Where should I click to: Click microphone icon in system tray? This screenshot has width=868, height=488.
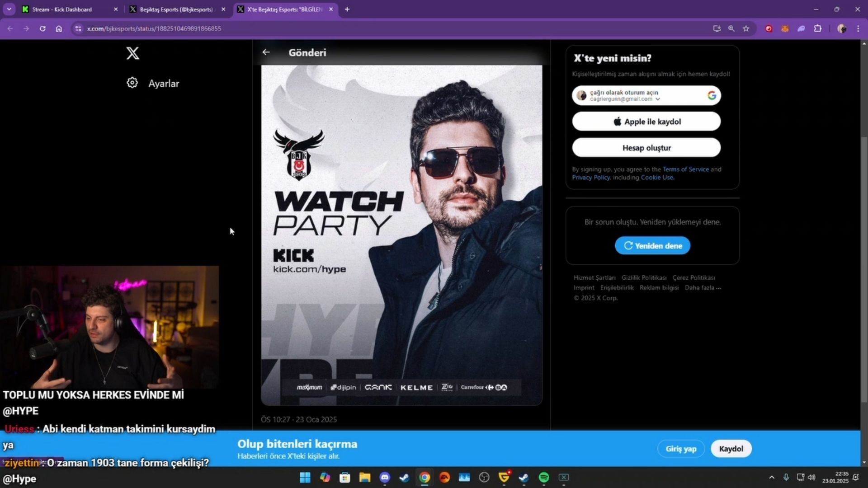tap(786, 477)
